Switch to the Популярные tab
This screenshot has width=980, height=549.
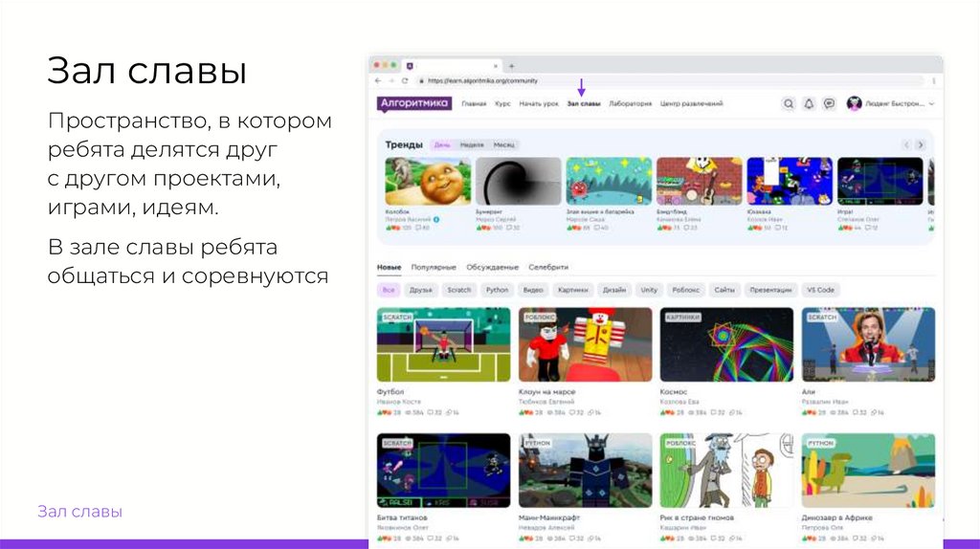click(x=434, y=267)
